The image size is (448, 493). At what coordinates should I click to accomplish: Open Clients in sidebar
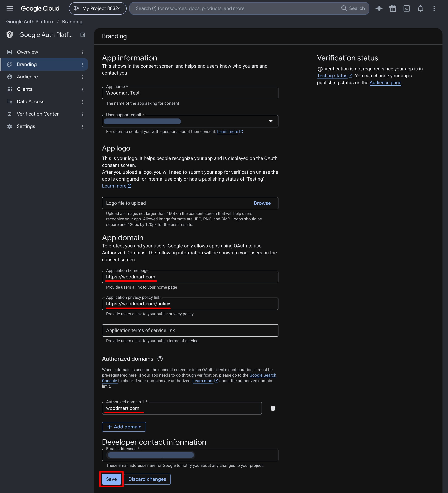click(x=44, y=89)
